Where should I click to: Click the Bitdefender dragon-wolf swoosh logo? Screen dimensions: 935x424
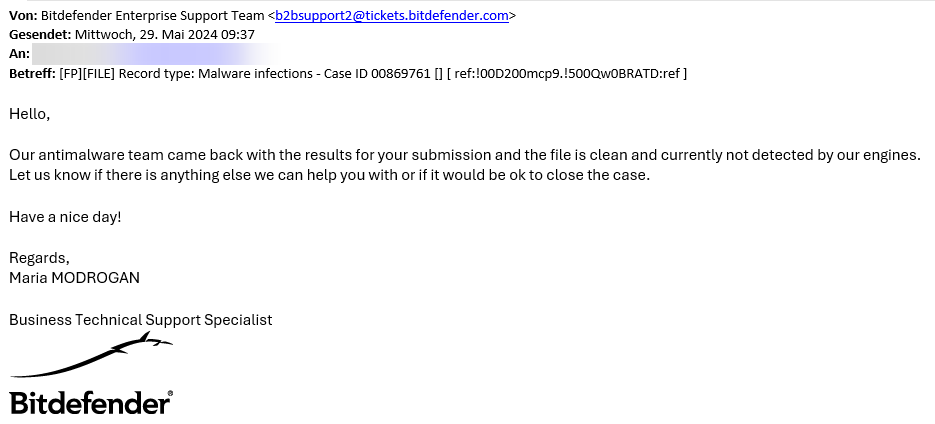(x=91, y=355)
